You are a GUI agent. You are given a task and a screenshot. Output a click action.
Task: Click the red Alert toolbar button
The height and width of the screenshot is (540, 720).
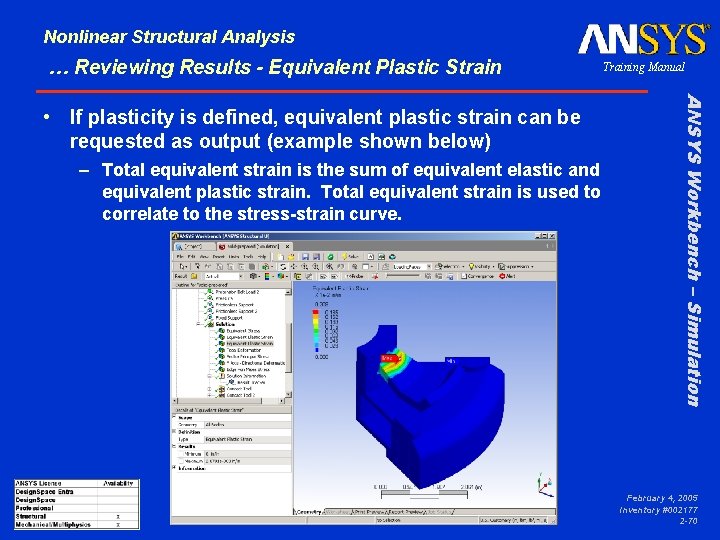coord(507,276)
